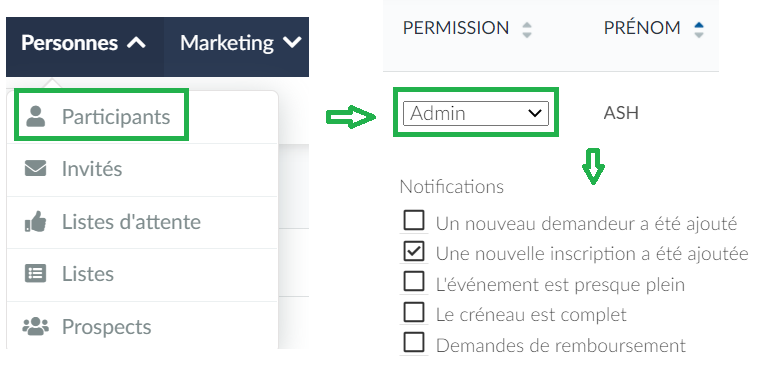The width and height of the screenshot is (767, 380).
Task: Click the Participants person icon
Action: (35, 116)
